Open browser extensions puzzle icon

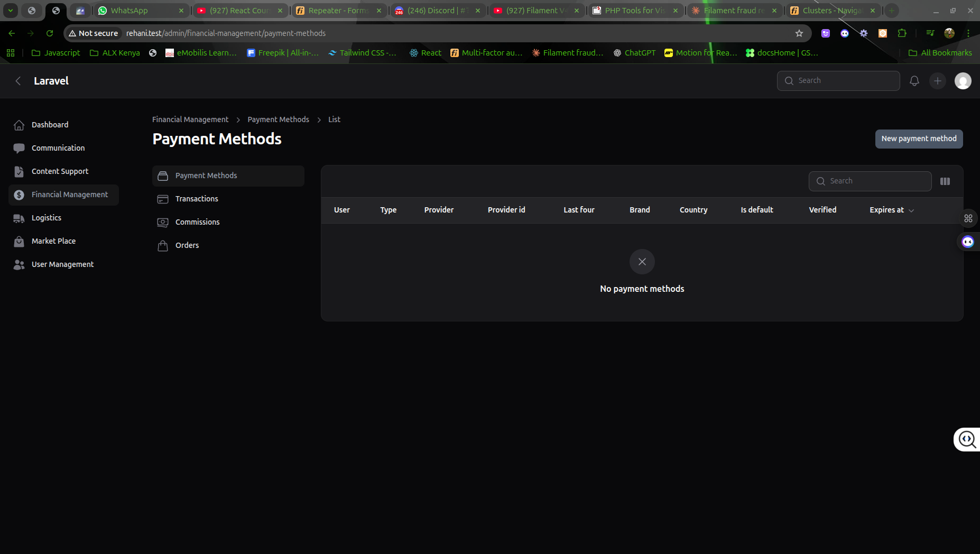coord(902,33)
